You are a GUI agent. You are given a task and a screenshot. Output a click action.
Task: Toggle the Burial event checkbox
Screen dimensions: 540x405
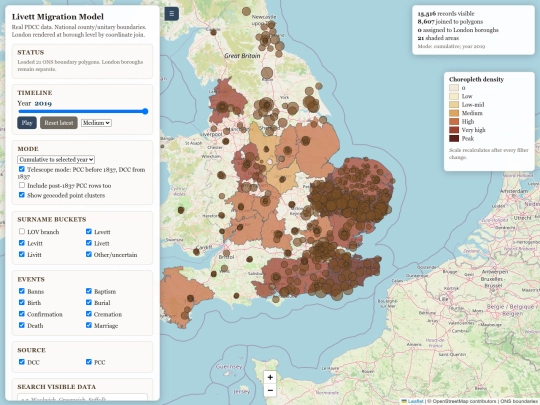[x=89, y=302]
